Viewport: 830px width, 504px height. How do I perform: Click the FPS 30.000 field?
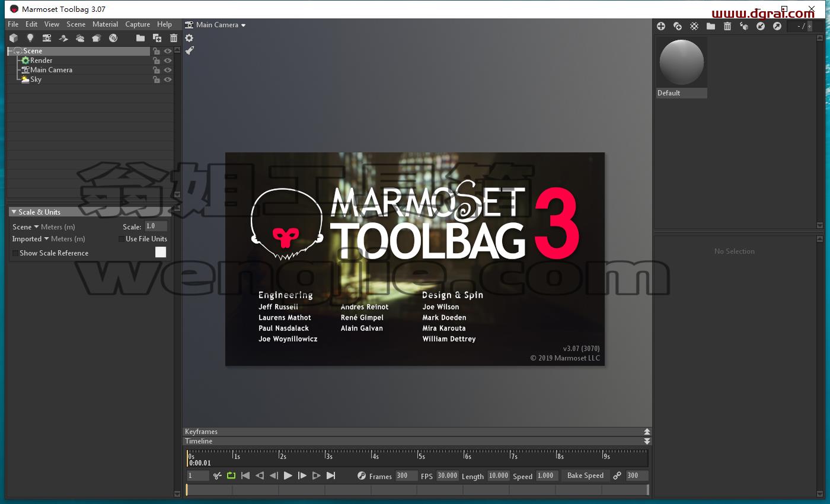pyautogui.click(x=448, y=476)
